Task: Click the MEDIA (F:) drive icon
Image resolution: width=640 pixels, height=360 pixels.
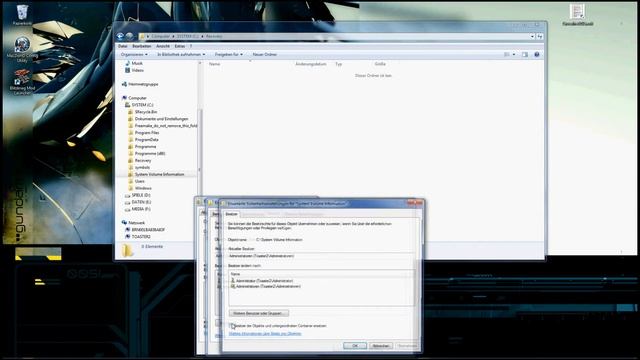Action: pos(128,209)
